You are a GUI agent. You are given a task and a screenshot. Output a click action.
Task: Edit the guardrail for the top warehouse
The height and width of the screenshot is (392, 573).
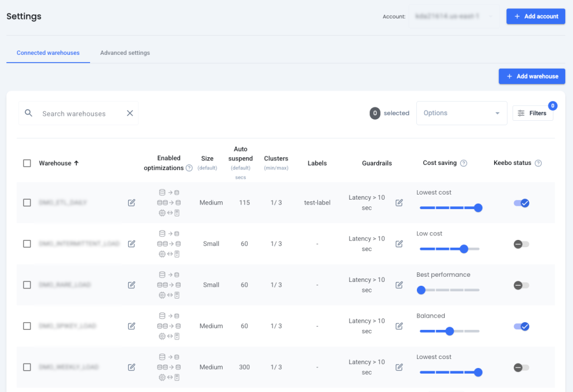399,202
